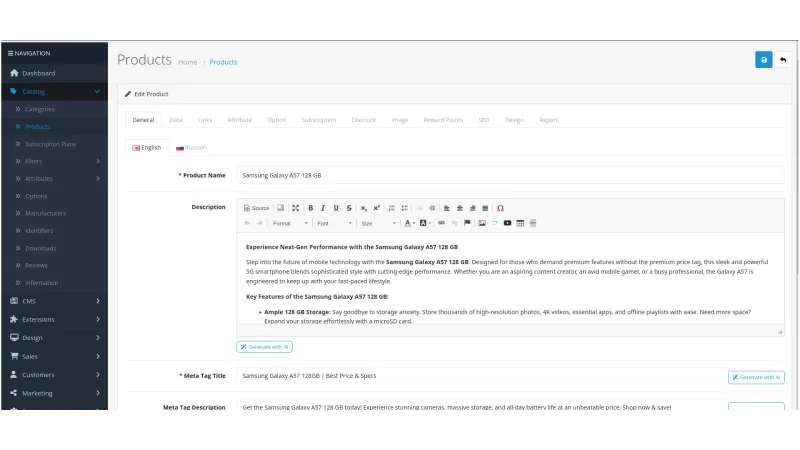The height and width of the screenshot is (450, 800).
Task: Open the Option tab
Action: point(277,120)
